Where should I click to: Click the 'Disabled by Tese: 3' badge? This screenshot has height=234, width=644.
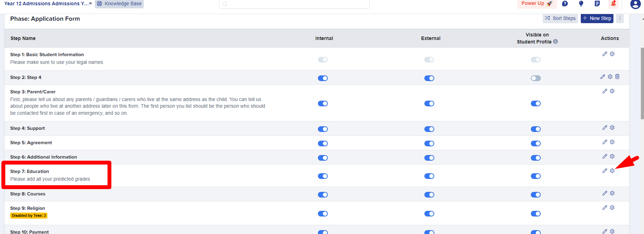pos(29,215)
